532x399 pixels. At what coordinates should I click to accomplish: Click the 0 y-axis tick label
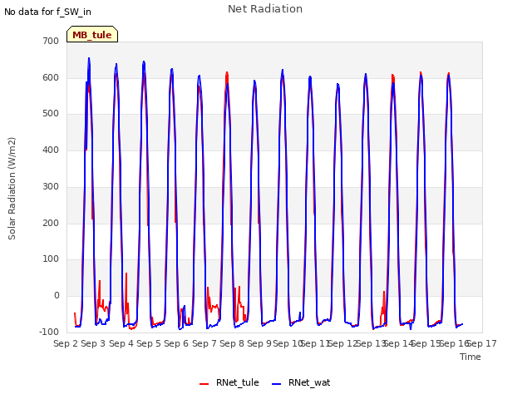[57, 296]
